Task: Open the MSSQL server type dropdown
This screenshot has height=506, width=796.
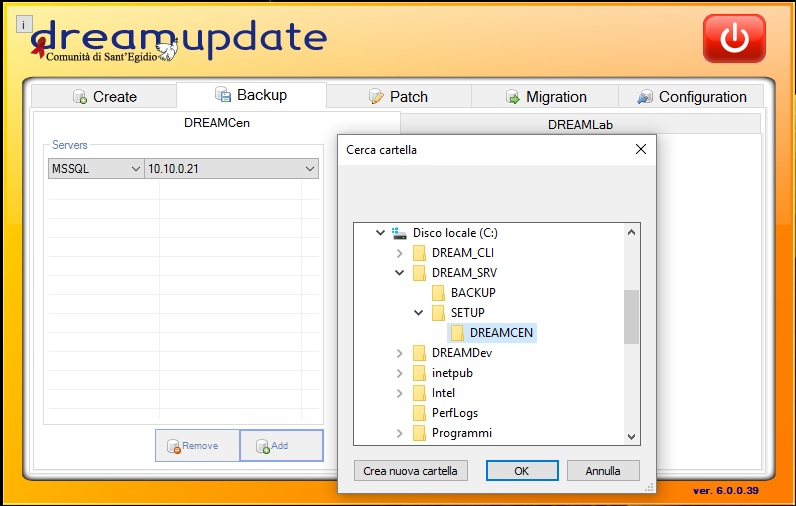Action: click(96, 168)
